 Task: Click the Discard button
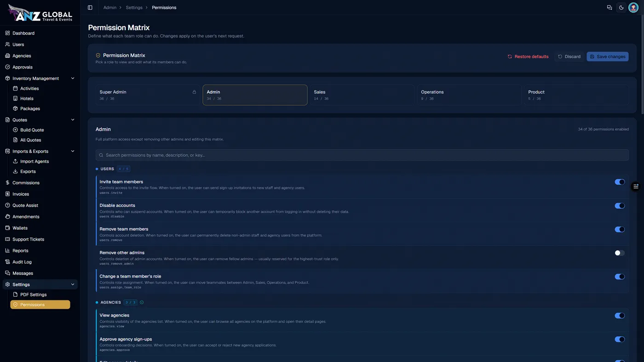[569, 57]
